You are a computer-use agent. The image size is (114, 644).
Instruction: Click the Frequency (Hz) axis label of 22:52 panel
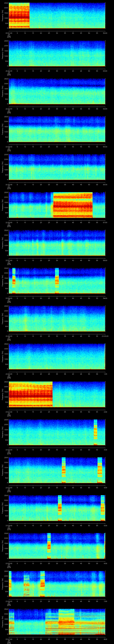3,53
